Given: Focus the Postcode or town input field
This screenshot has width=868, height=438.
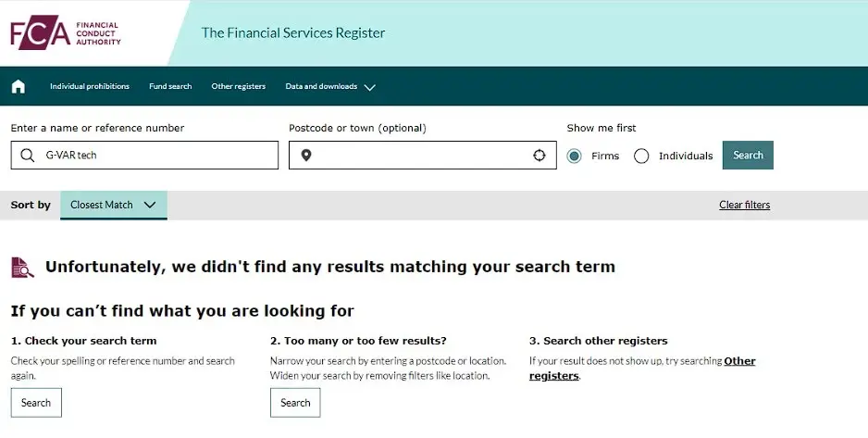Looking at the screenshot, I should pyautogui.click(x=422, y=155).
